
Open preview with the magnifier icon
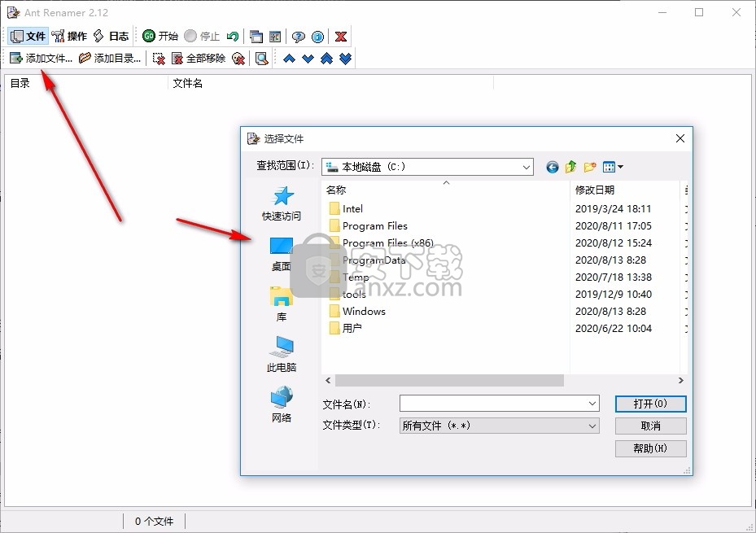coord(261,59)
